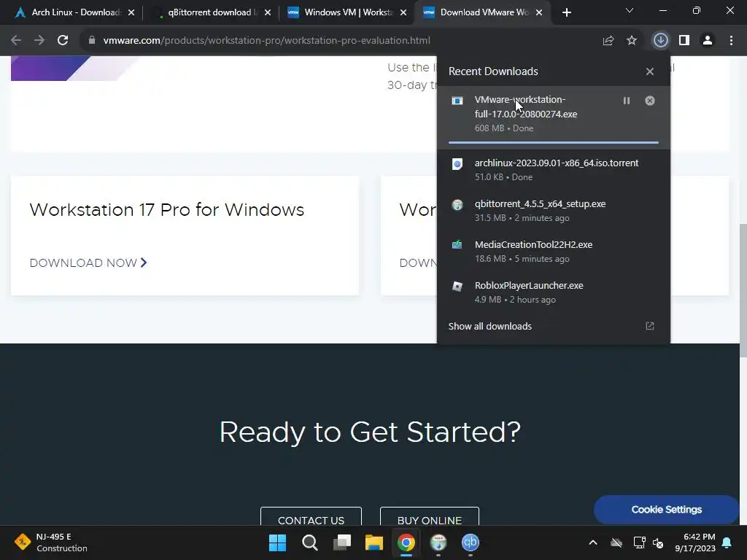Click the OneDrive cloud tray icon
Viewport: 747px width, 560px height.
[616, 542]
